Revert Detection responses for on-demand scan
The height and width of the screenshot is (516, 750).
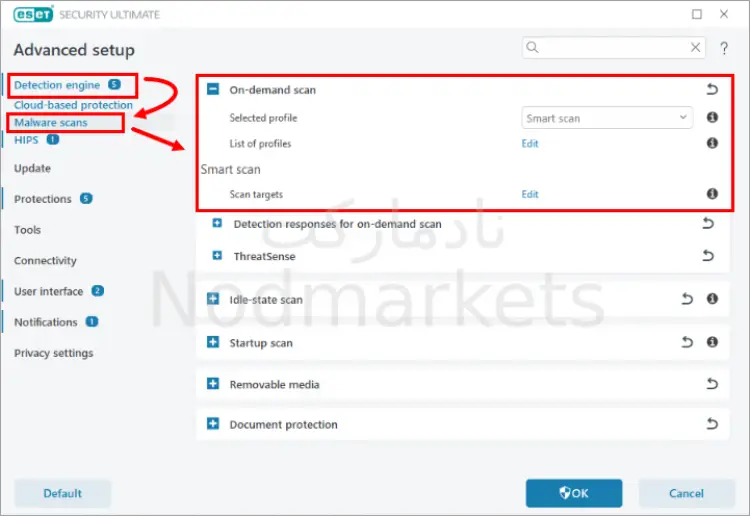point(708,223)
